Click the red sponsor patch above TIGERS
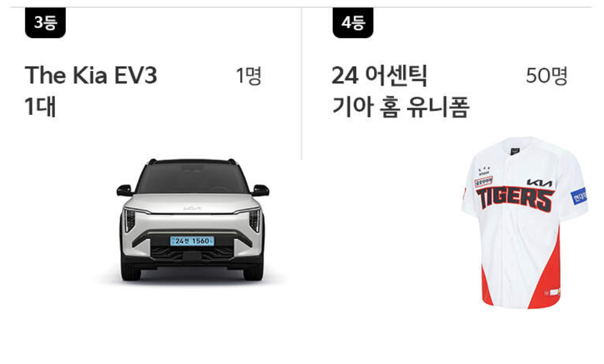604x364 pixels. [x=483, y=182]
